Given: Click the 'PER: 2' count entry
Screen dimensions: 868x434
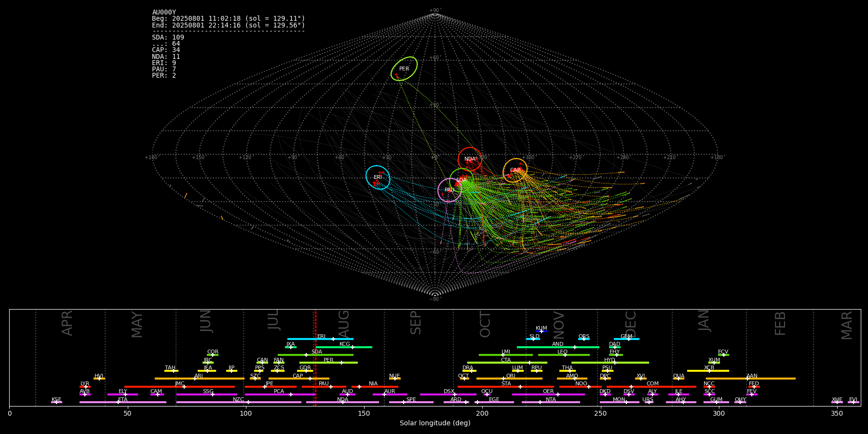Looking at the screenshot, I should coord(164,76).
